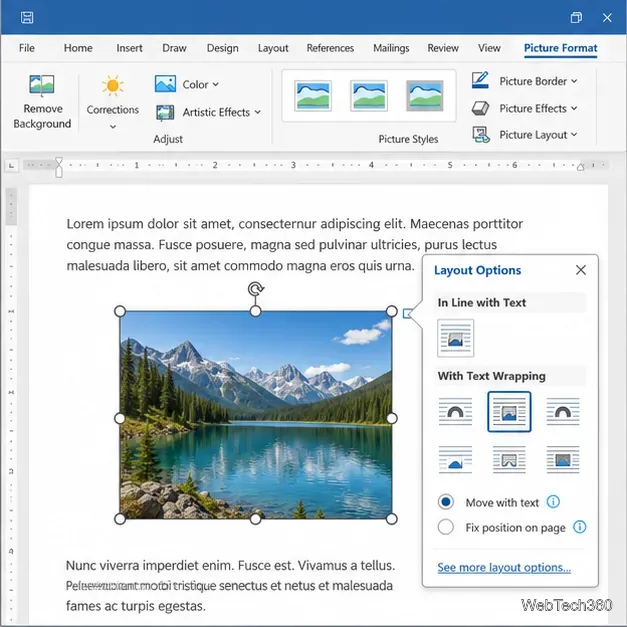Click the right indent marker on ruler

(x=581, y=167)
